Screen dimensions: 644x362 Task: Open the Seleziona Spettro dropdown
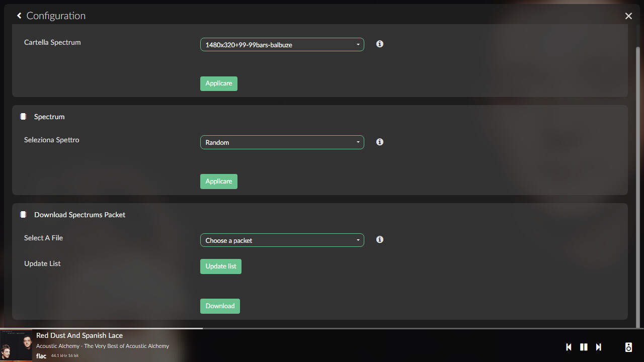(282, 142)
